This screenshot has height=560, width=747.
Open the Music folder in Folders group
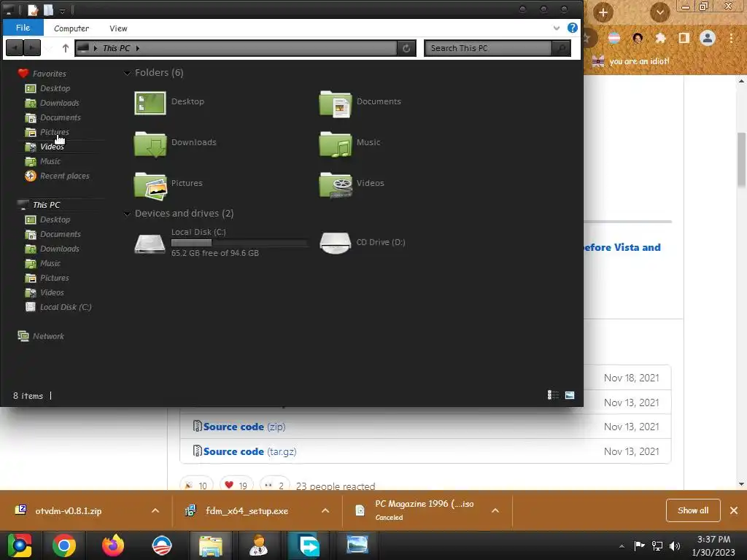point(336,144)
